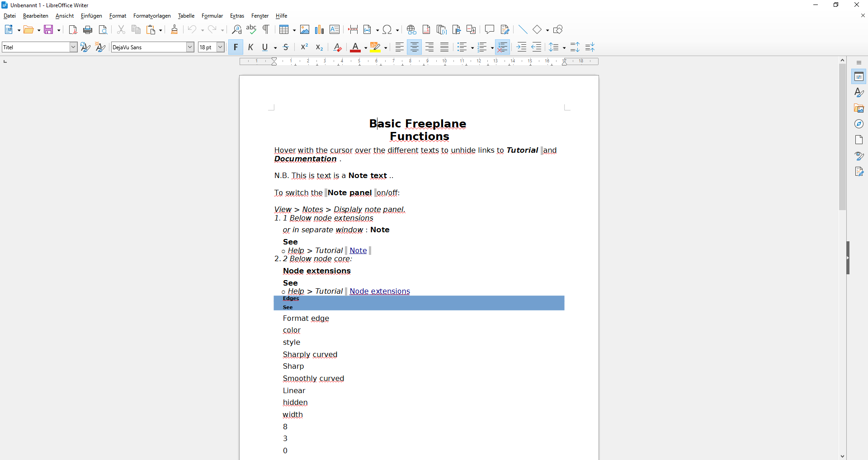Toggle Strikethrough formatting

coord(286,47)
